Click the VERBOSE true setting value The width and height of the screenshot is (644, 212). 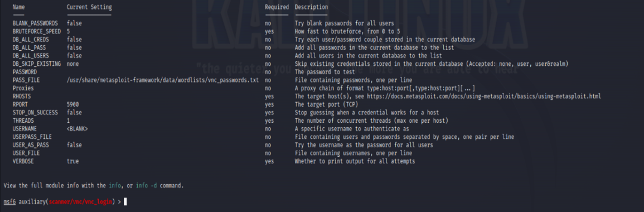[x=72, y=161]
